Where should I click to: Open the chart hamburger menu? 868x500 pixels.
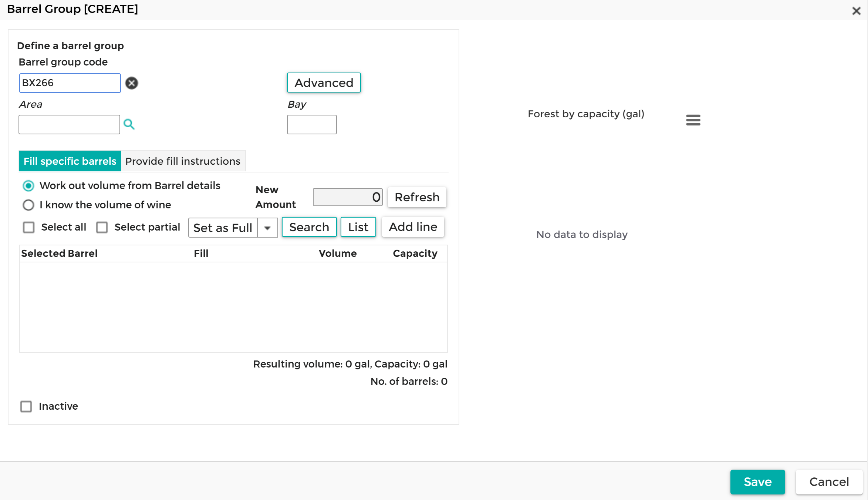click(x=693, y=120)
